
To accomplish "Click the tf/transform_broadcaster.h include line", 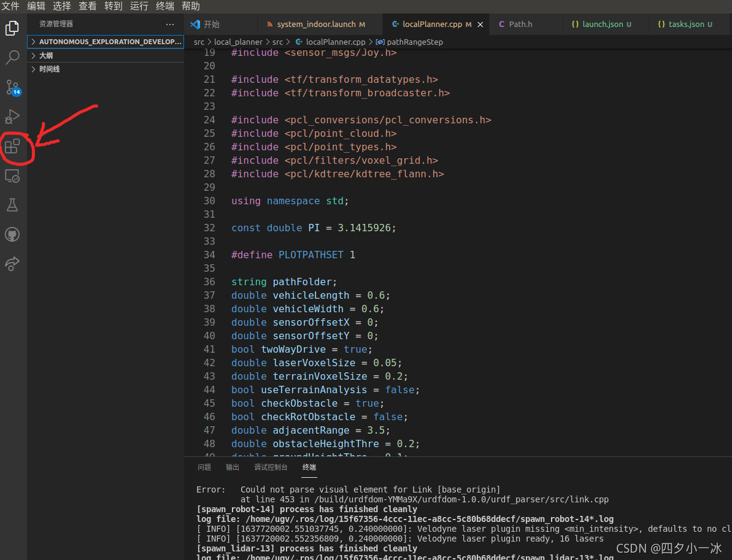I will pyautogui.click(x=341, y=93).
